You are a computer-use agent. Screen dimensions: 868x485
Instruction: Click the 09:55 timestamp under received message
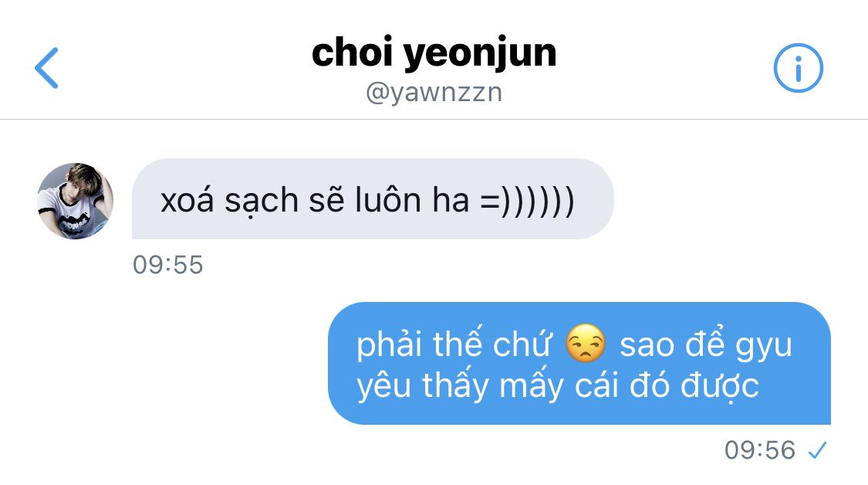167,265
